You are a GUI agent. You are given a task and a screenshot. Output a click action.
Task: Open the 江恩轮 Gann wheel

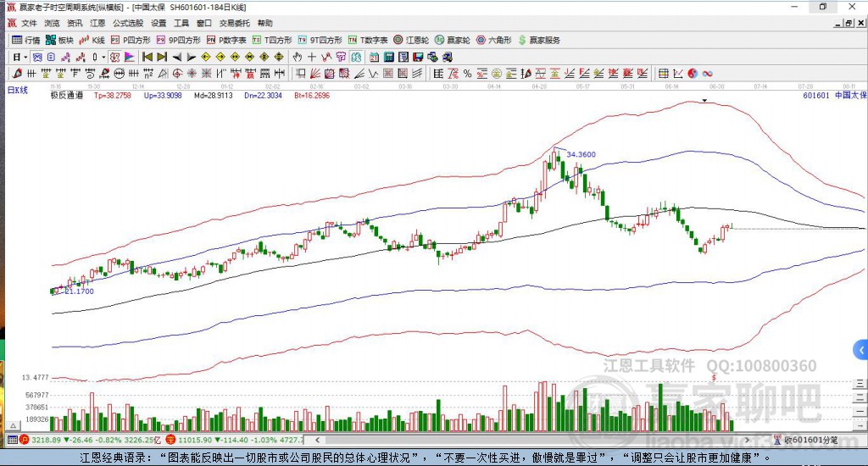(x=411, y=40)
